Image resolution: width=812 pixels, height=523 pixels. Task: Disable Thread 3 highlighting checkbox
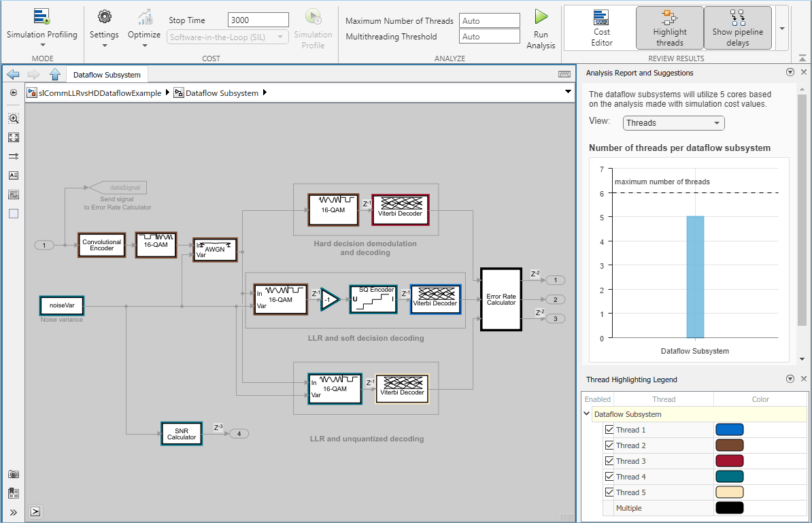point(609,461)
